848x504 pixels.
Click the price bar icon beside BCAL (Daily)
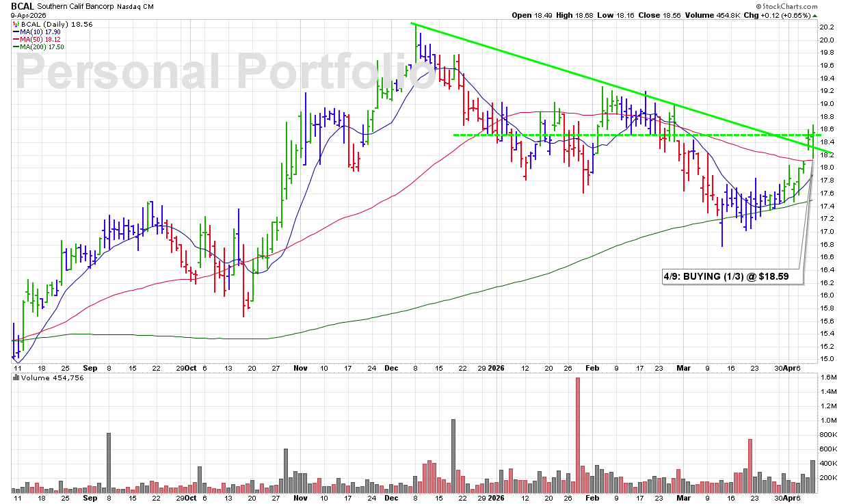click(16, 23)
